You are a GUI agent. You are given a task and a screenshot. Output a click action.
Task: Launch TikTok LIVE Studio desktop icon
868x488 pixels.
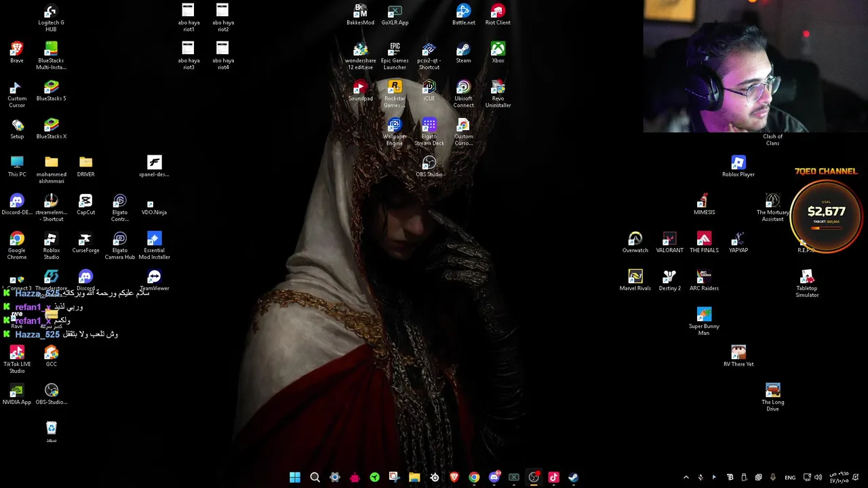17,360
